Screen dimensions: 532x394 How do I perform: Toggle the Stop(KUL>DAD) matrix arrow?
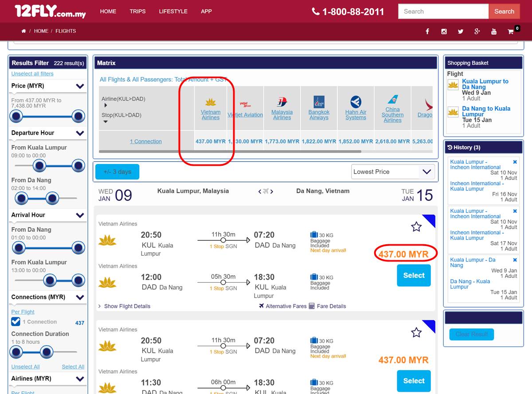click(x=106, y=121)
